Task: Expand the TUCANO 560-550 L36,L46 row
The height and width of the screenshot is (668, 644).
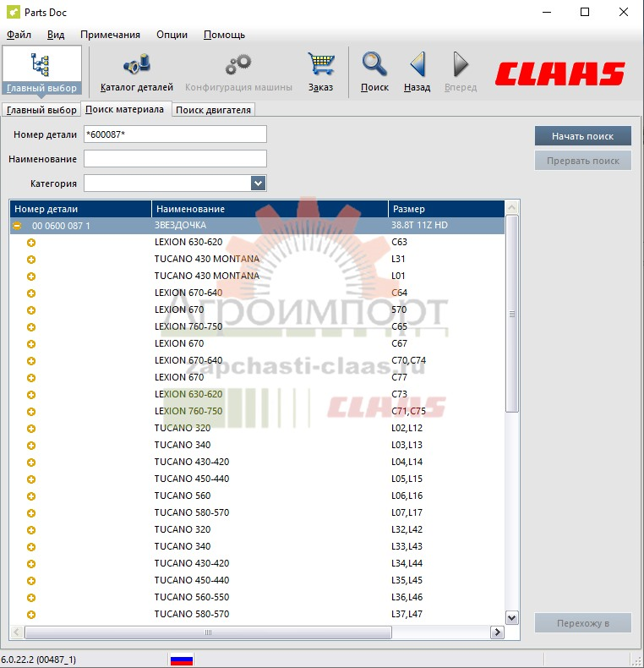Action: [31, 598]
